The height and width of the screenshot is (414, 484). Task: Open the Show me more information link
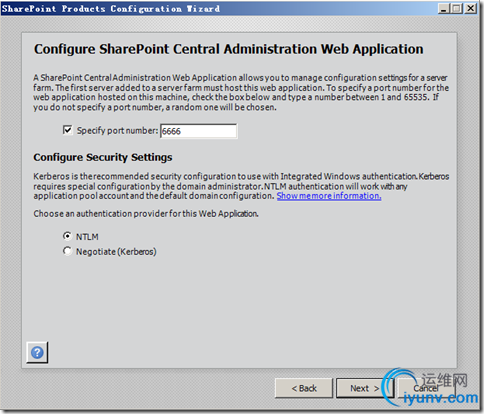(329, 196)
